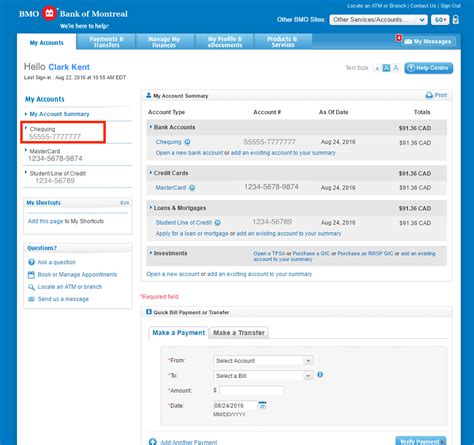Viewport: 474px width, 445px height.
Task: Click the Book or Manage Appointments calendar icon
Action: click(31, 275)
